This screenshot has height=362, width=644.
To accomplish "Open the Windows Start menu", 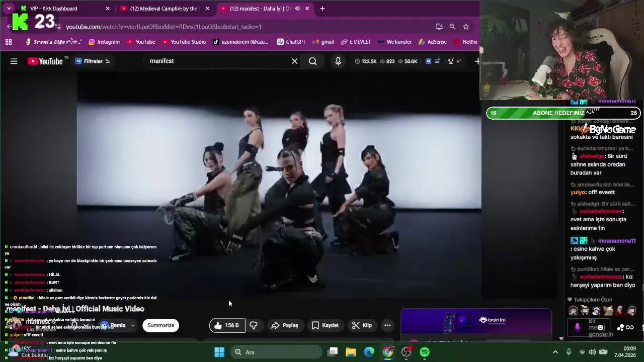I will (219, 352).
